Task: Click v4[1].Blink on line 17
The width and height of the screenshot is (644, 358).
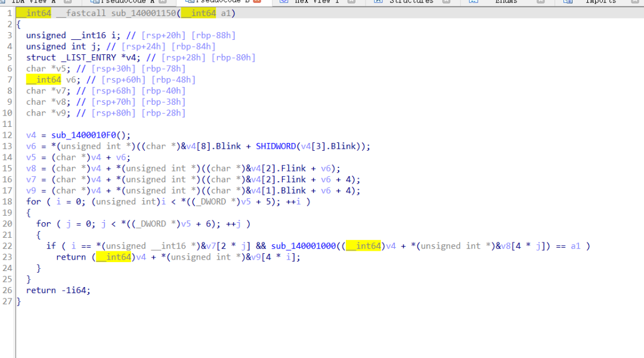Action: (278, 190)
